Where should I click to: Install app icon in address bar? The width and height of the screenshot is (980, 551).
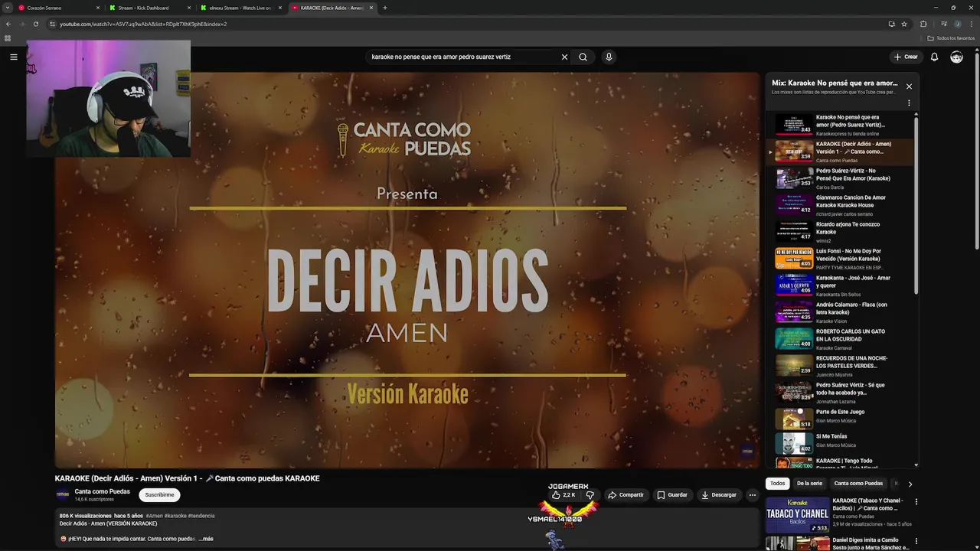[x=891, y=24]
